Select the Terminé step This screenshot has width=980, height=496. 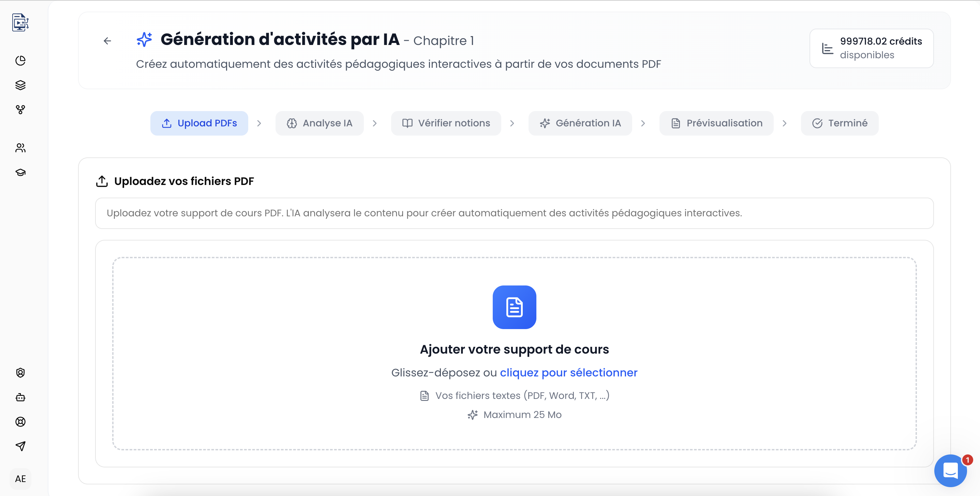(840, 123)
